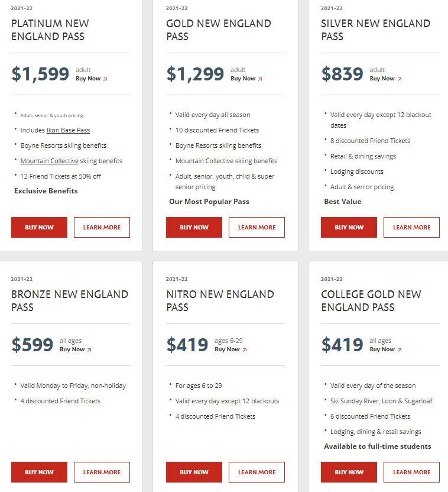Click the arrow icon beside Bronze Buy Now

pyautogui.click(x=89, y=349)
